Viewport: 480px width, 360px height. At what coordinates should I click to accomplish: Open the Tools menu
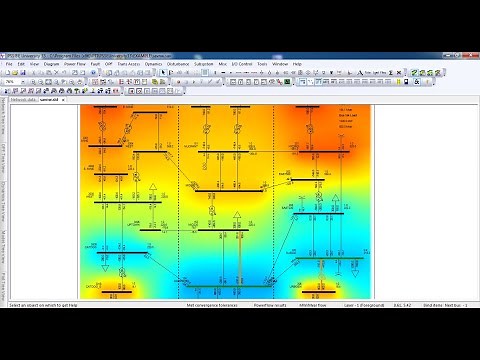262,64
